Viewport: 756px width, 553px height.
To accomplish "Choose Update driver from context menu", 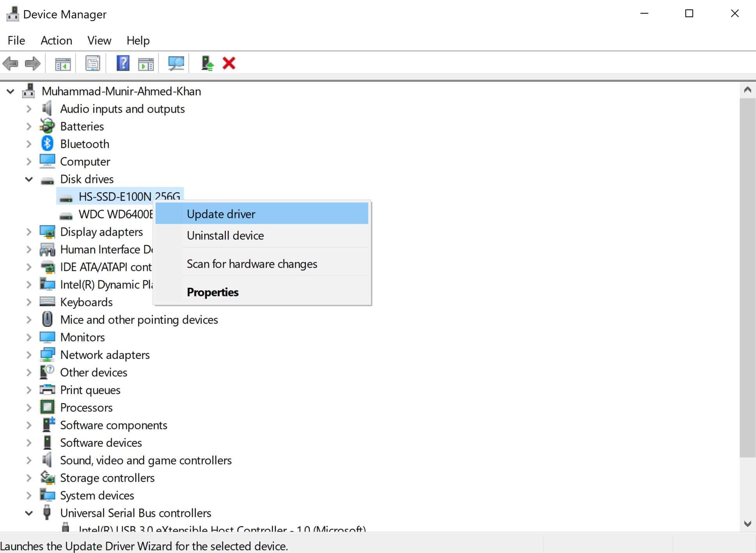I will pyautogui.click(x=221, y=214).
